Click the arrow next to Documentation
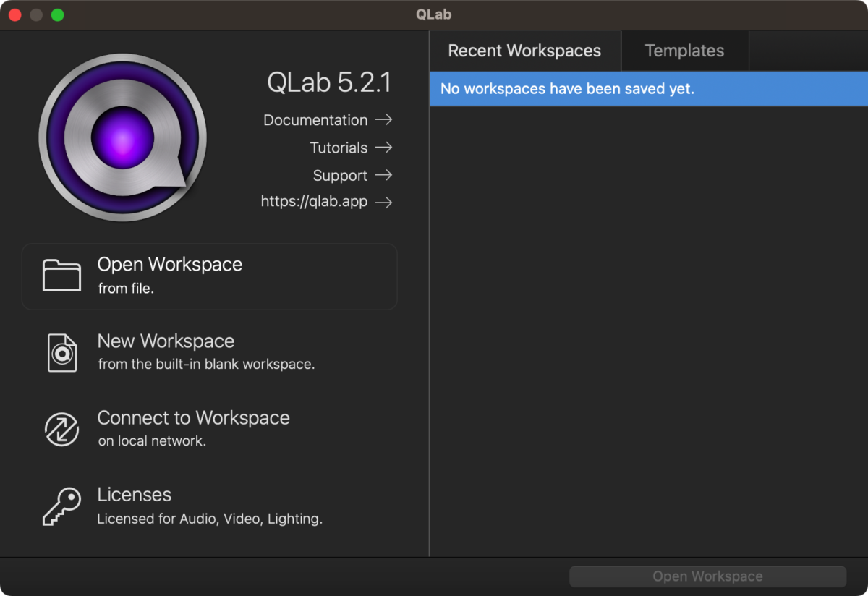 [x=383, y=120]
